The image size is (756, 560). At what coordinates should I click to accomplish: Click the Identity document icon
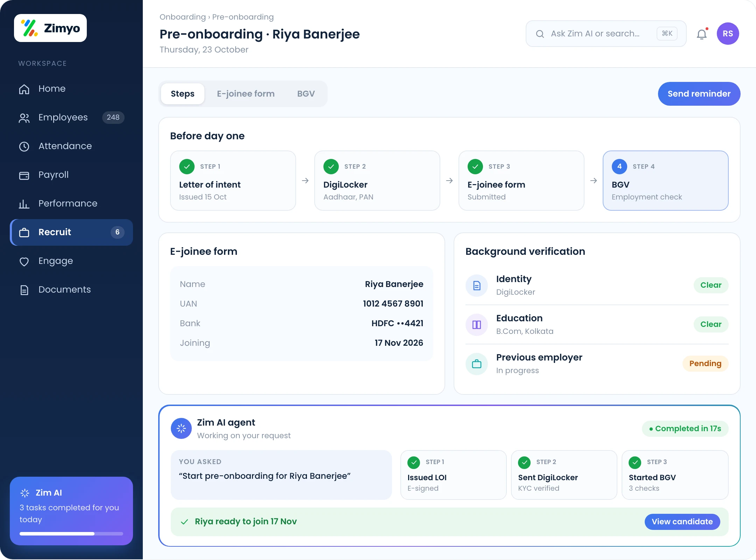coord(477,286)
